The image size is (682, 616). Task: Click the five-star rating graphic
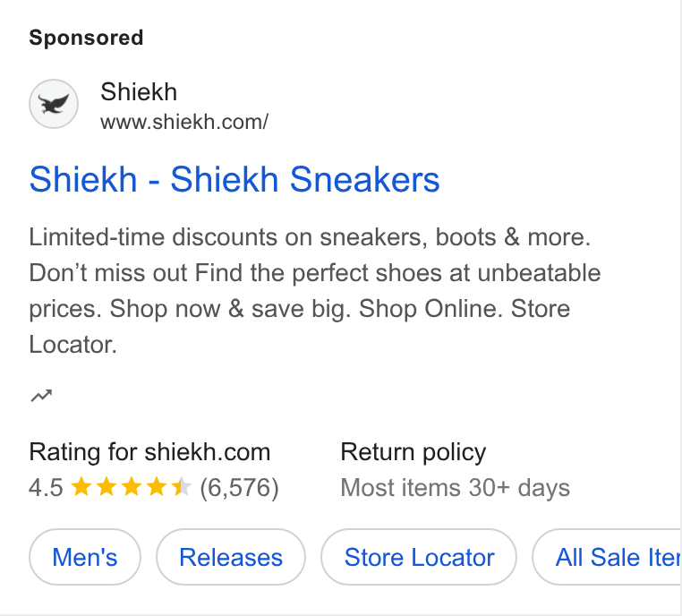click(x=131, y=487)
